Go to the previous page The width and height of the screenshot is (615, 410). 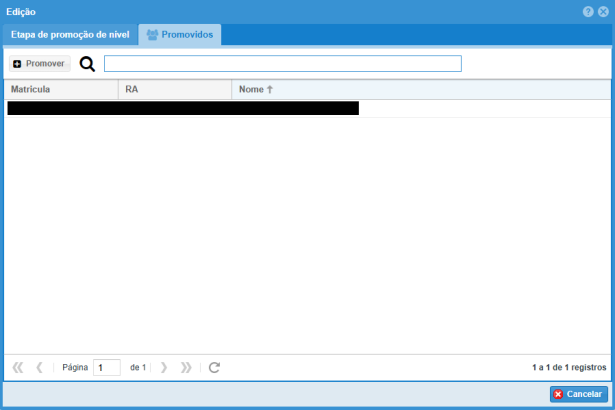coord(40,367)
